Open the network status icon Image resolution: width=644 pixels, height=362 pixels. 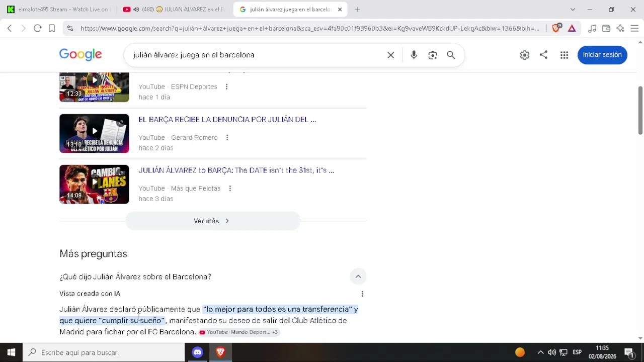(563, 352)
